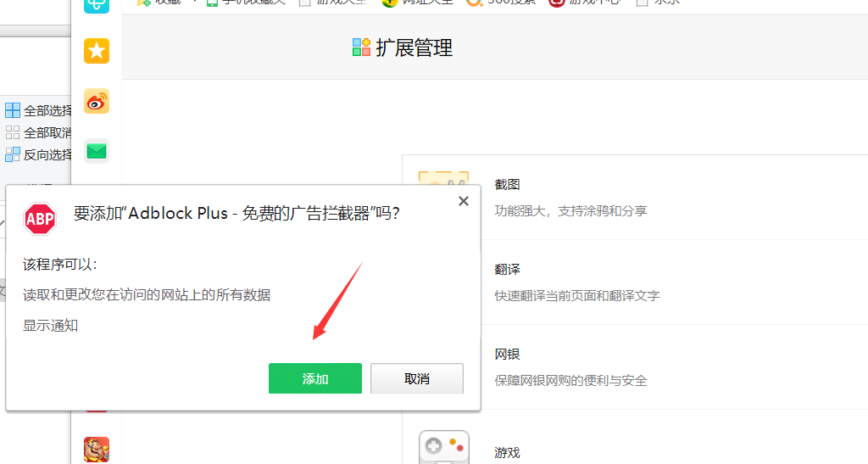Click the colorful 扩展管理 grid icon

[361, 48]
